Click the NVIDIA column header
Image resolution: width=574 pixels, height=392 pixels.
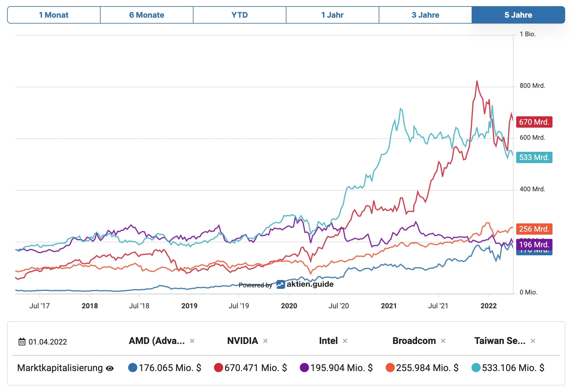(x=242, y=341)
